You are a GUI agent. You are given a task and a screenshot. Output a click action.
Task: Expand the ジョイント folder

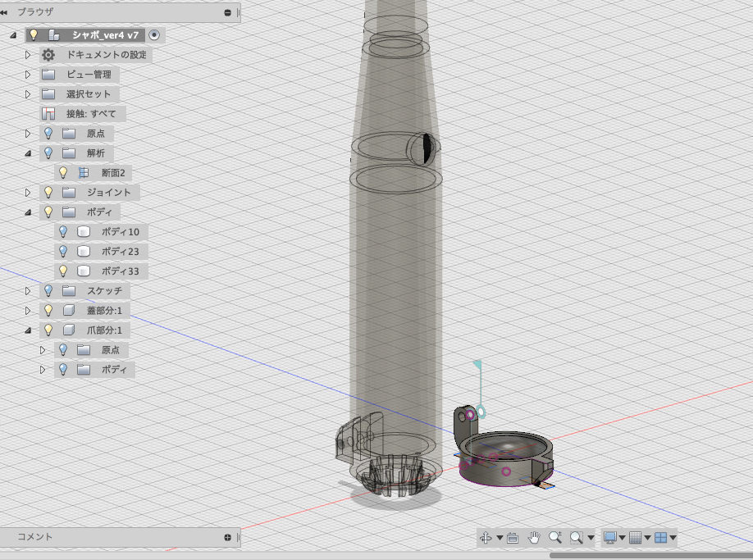click(28, 193)
